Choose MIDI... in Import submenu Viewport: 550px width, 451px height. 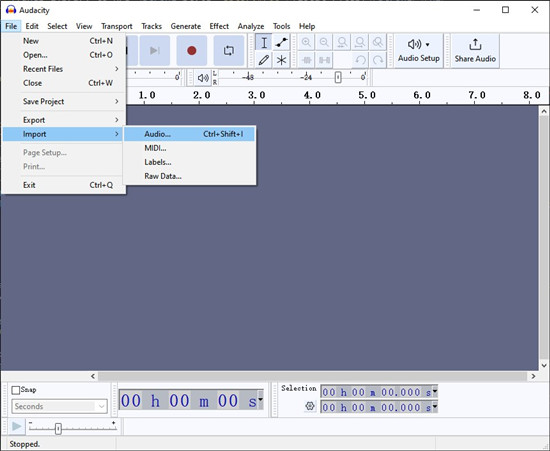tap(189, 148)
